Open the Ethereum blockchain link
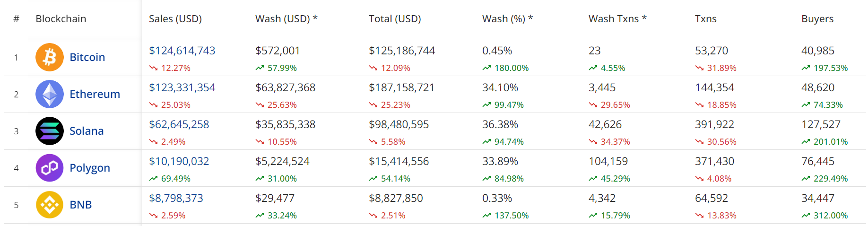The height and width of the screenshot is (226, 868). 95,94
